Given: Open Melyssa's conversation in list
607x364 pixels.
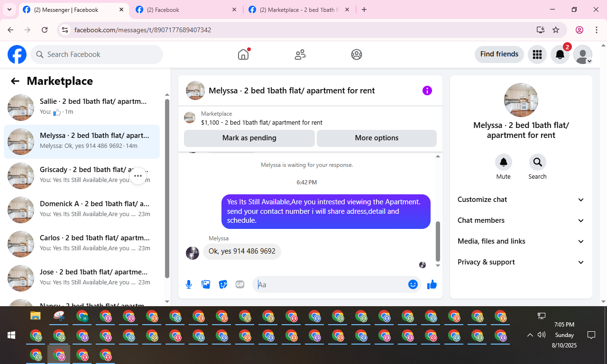Looking at the screenshot, I should pyautogui.click(x=82, y=142).
